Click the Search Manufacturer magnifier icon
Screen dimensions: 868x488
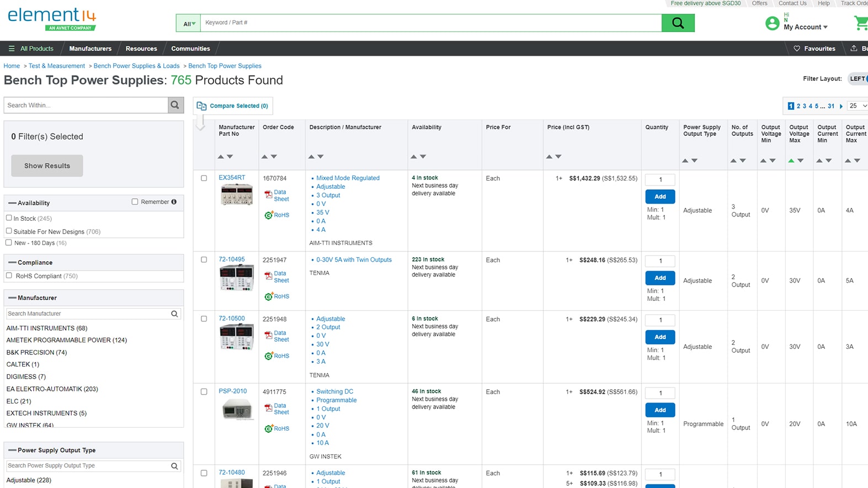174,314
